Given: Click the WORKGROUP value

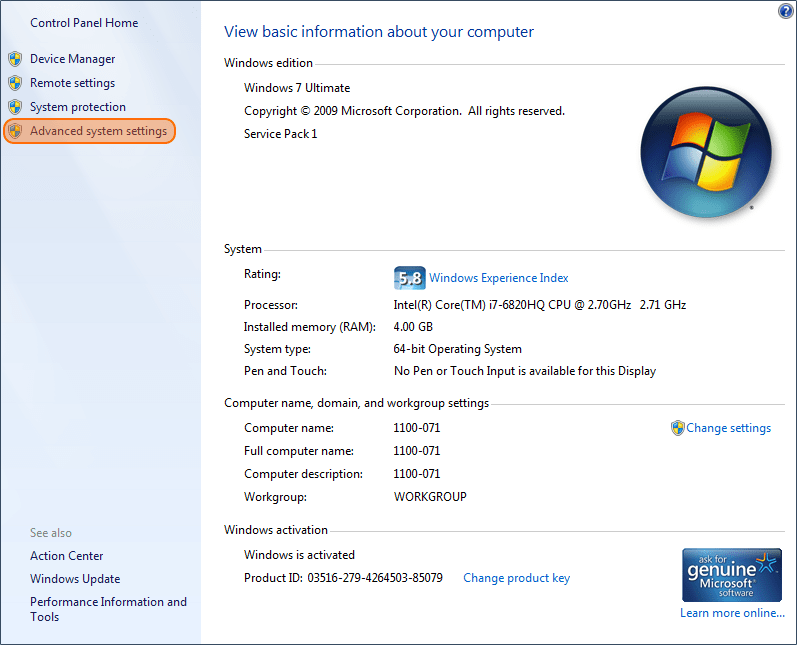Looking at the screenshot, I should 430,497.
